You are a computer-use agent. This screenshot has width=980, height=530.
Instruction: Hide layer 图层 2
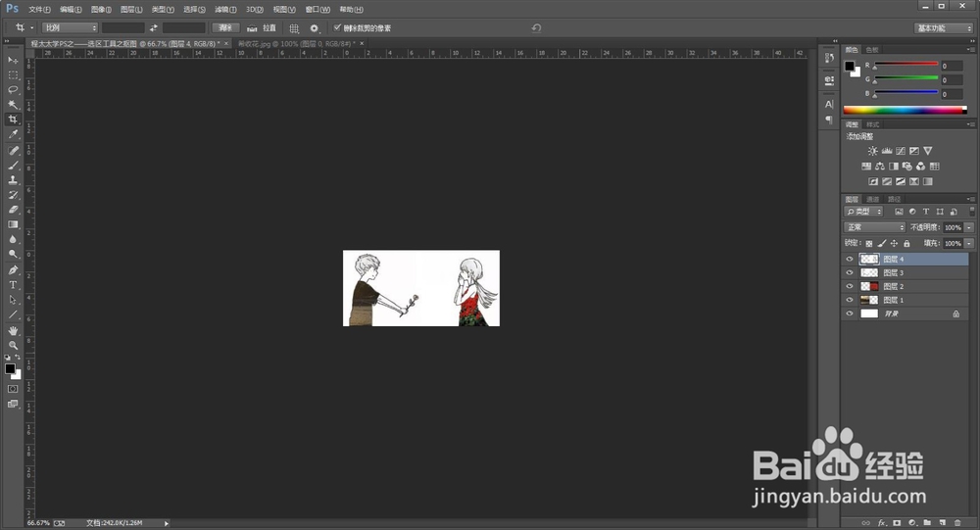(x=850, y=286)
